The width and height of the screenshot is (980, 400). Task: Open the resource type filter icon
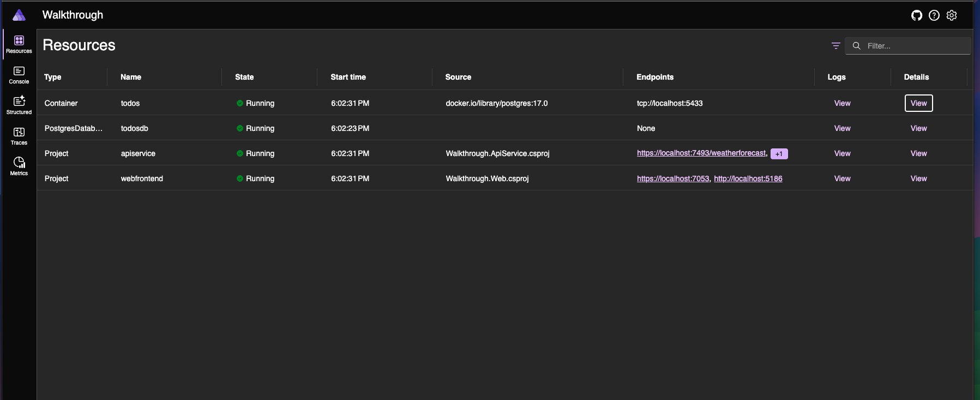pos(835,46)
